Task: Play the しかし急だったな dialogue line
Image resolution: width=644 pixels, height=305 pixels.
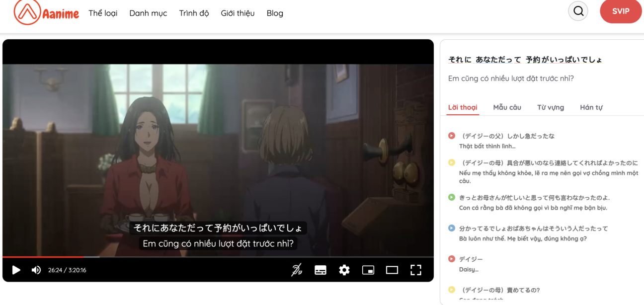Action: 451,135
